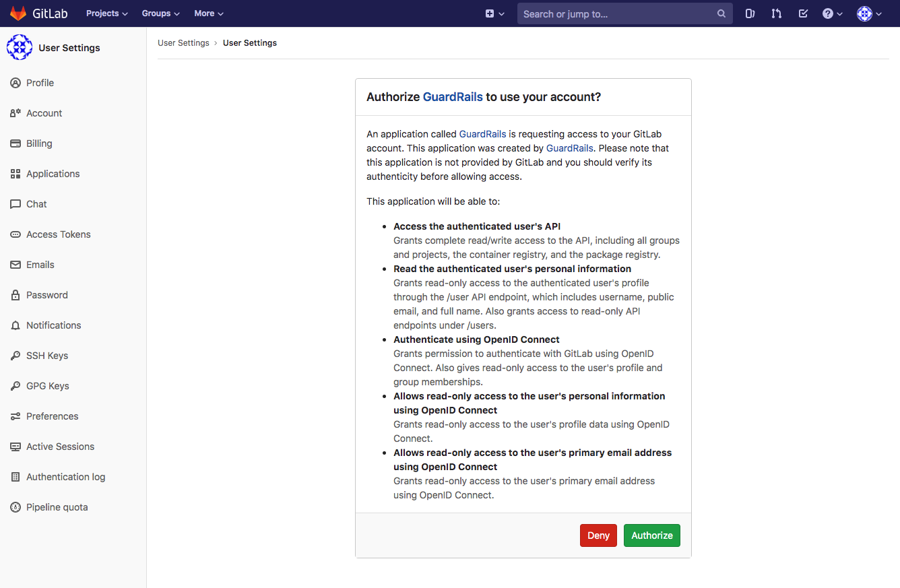
Task: Open the user avatar dropdown menu
Action: click(x=869, y=13)
